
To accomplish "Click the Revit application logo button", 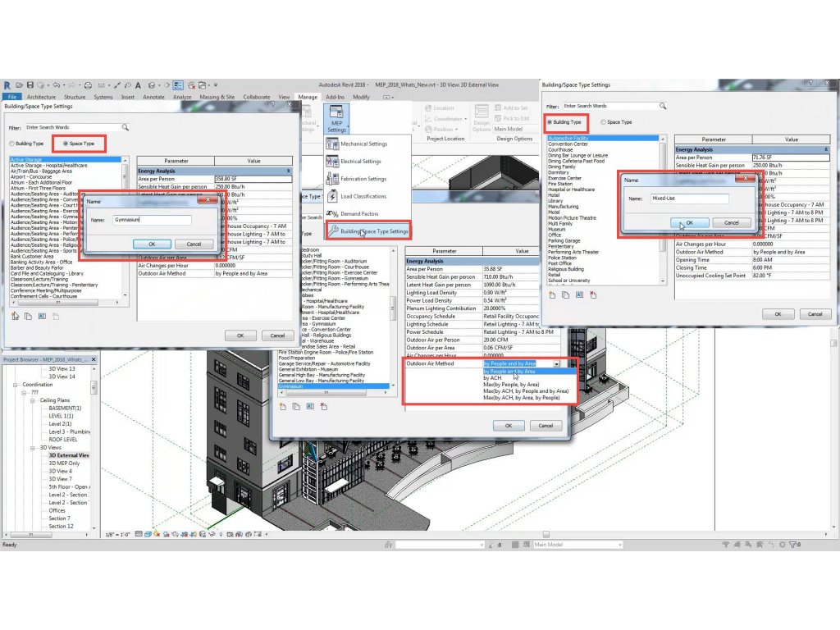I will tap(7, 85).
